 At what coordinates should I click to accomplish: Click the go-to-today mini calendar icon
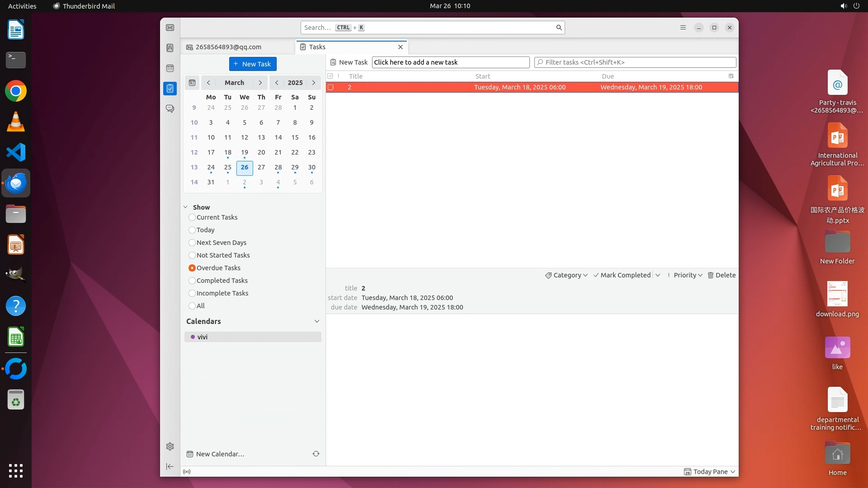192,83
